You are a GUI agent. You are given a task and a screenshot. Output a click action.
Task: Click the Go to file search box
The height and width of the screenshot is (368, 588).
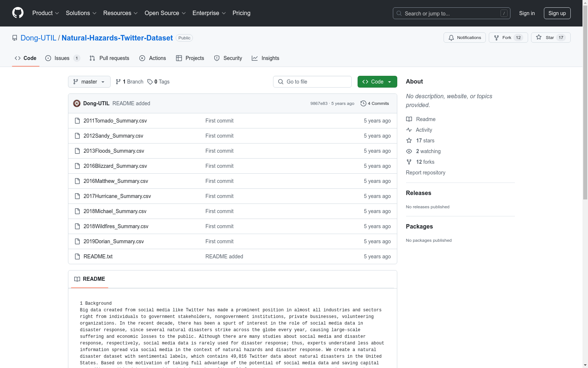pos(312,82)
